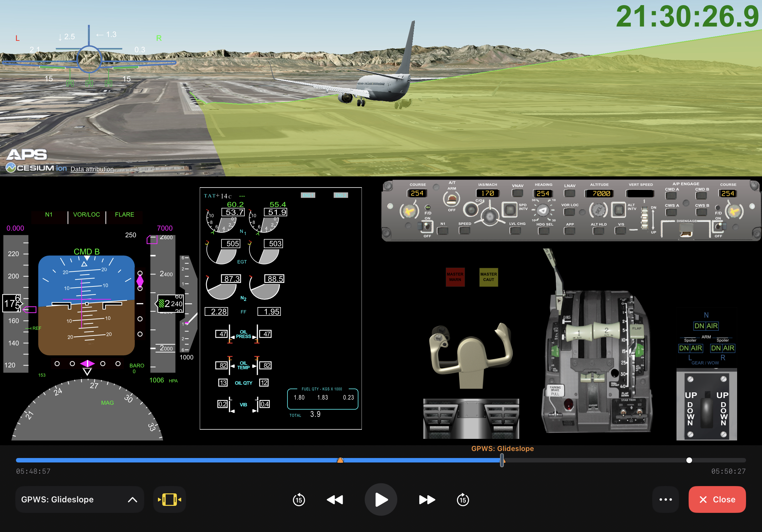The image size is (762, 532).
Task: Toggle the A/T ARM autothrottle switch
Action: [451, 199]
